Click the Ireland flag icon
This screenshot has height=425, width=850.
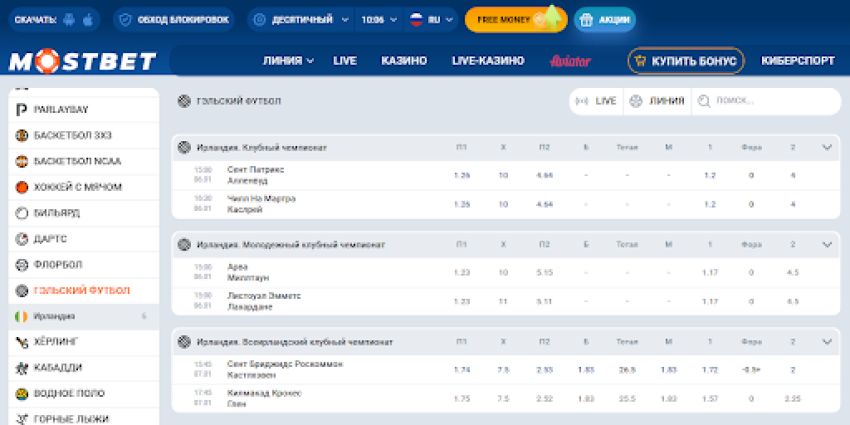[22, 317]
